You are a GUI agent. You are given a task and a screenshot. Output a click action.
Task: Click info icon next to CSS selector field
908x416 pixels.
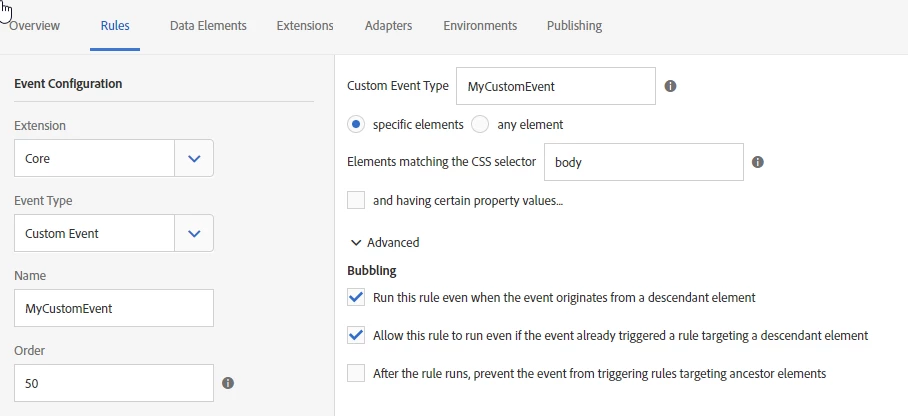pos(757,162)
